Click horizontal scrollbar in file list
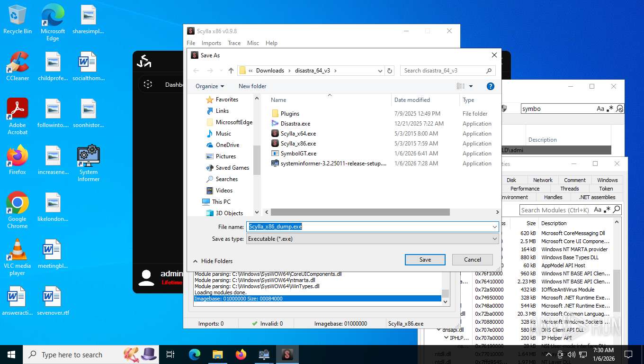This screenshot has width=644, height=364. point(360,212)
